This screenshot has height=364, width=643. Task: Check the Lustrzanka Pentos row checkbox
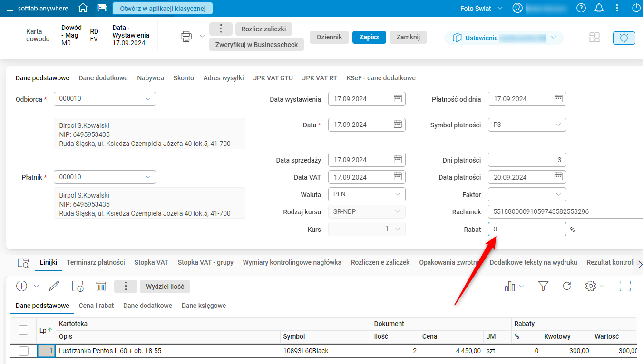(x=23, y=351)
